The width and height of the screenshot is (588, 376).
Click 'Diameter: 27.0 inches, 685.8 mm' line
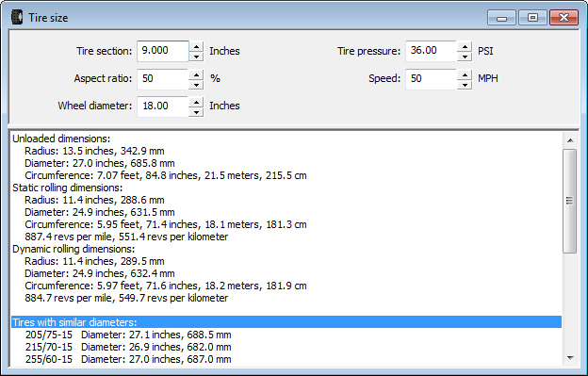click(x=100, y=163)
